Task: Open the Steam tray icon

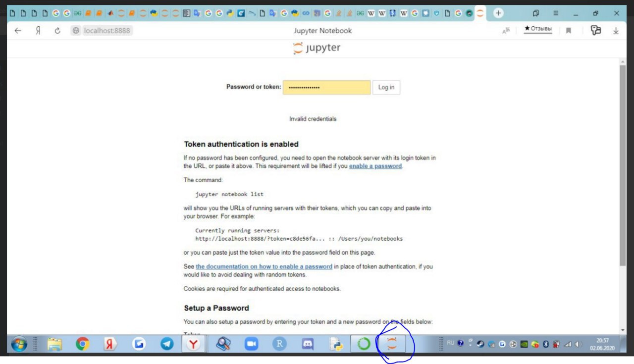Action: 480,344
